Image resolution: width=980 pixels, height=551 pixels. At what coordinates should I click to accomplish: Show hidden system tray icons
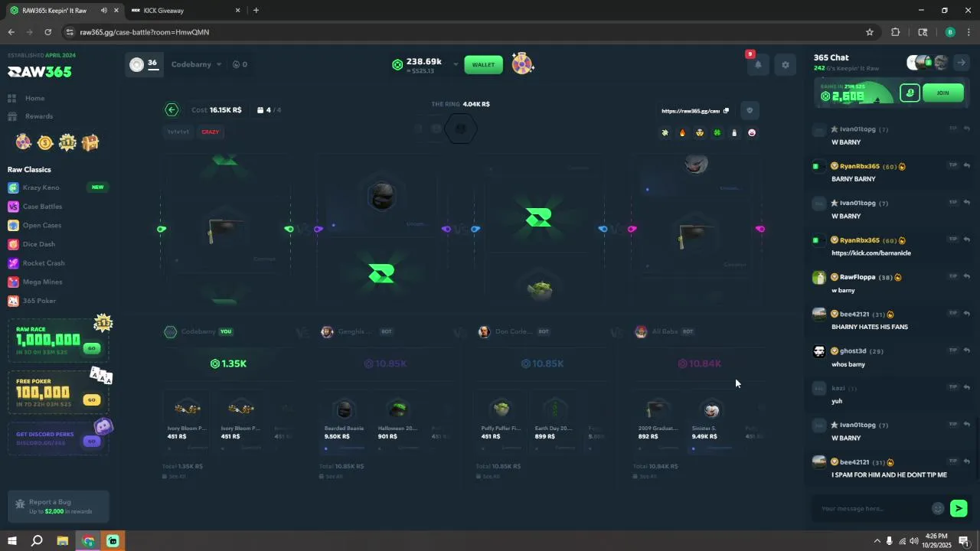(x=877, y=541)
